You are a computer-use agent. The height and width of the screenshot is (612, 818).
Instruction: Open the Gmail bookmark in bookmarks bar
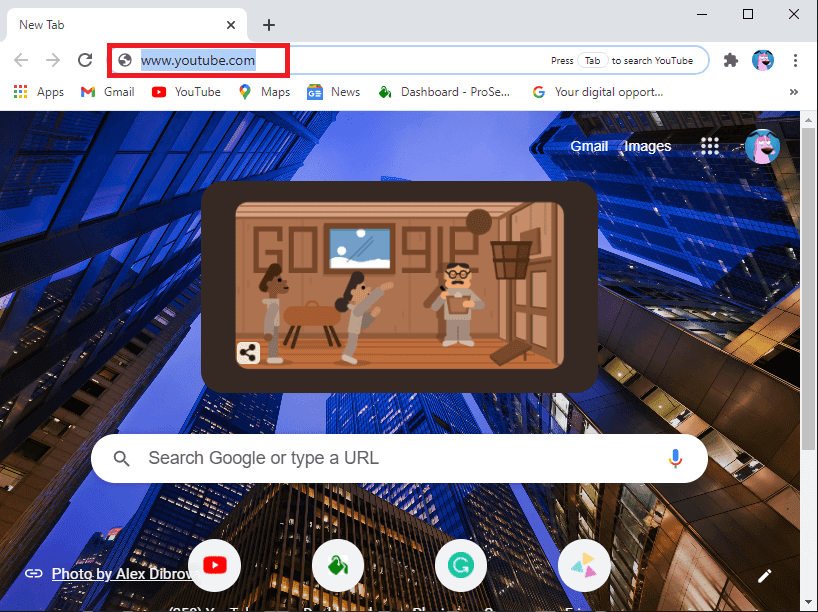pyautogui.click(x=107, y=92)
